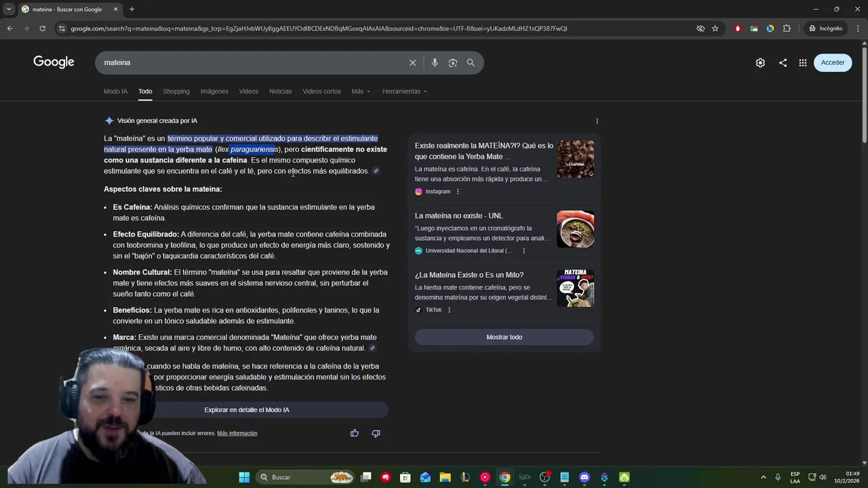868x488 pixels.
Task: Click the TikTok Mateína thumbnail
Action: pyautogui.click(x=576, y=288)
